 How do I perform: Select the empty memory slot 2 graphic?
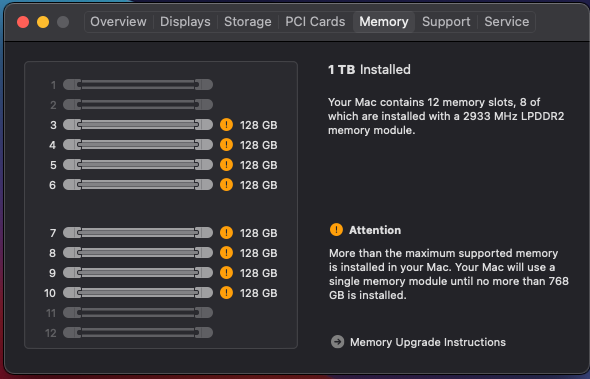138,104
